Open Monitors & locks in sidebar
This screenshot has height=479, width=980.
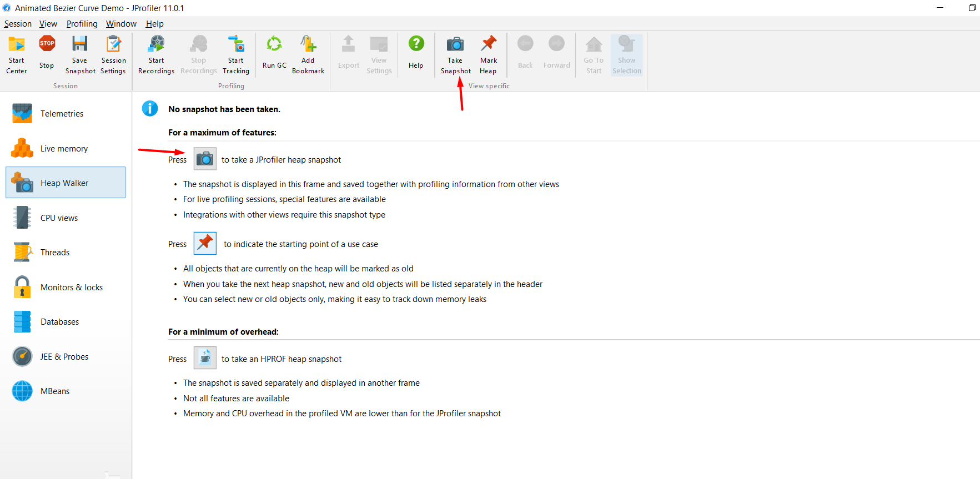pyautogui.click(x=66, y=288)
